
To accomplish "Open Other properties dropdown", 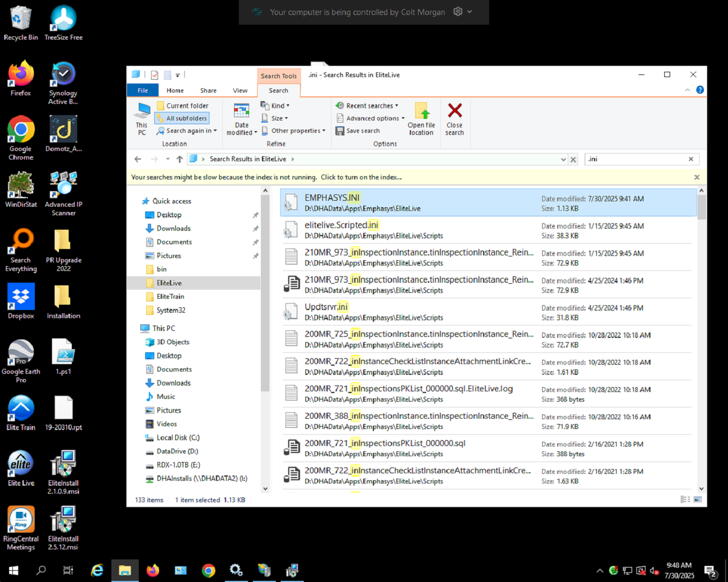I will [x=293, y=131].
